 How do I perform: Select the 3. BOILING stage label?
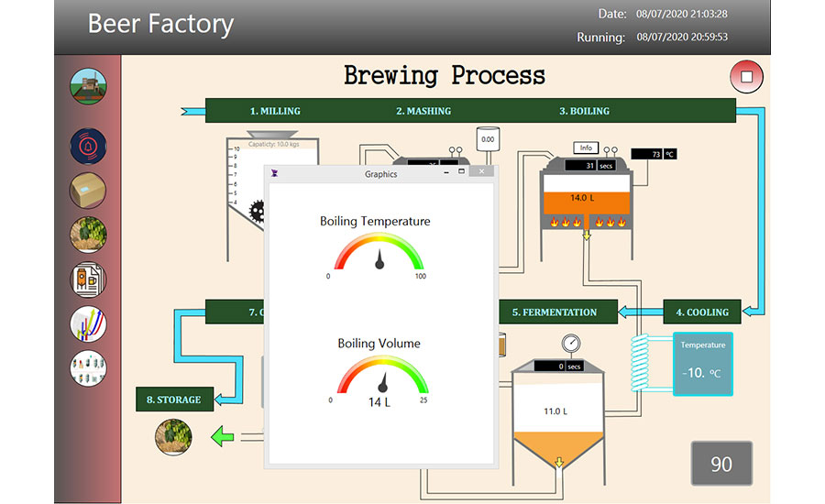coord(584,111)
